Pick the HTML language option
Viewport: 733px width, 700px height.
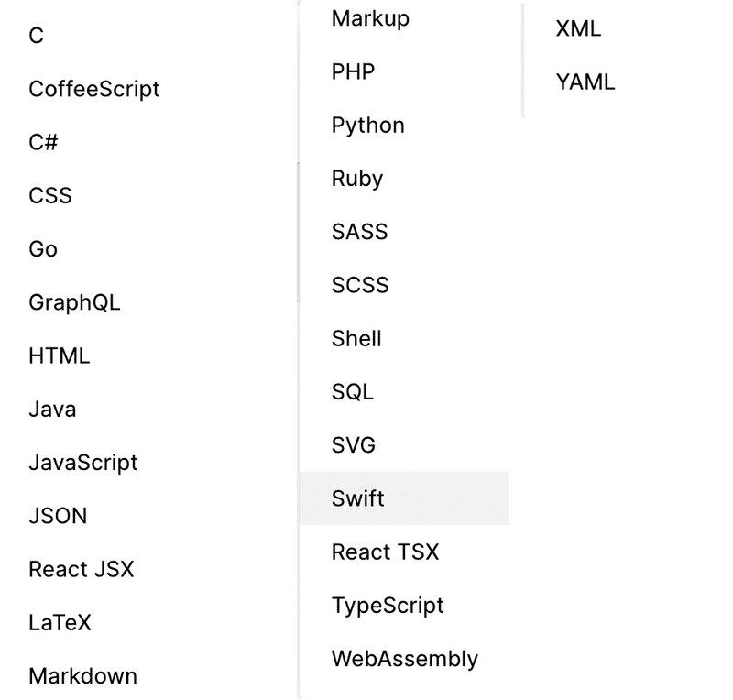(59, 355)
